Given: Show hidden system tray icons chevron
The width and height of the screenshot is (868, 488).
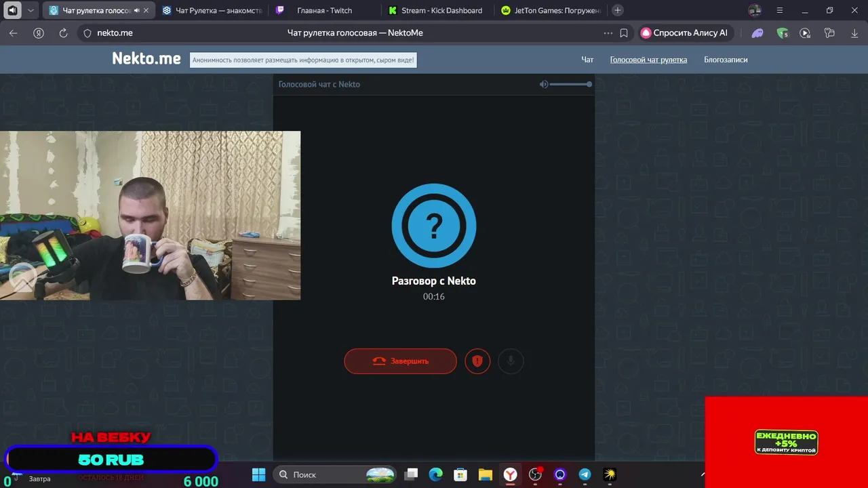Looking at the screenshot, I should [x=703, y=474].
